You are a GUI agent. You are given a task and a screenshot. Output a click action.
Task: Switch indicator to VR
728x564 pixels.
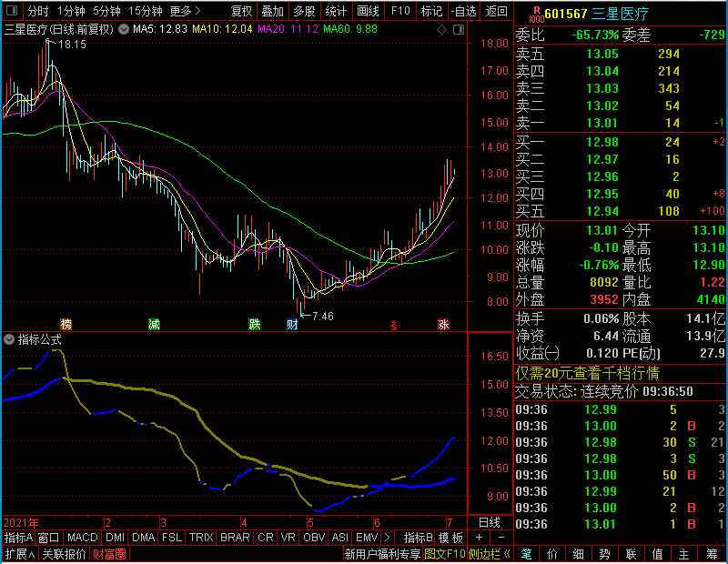pyautogui.click(x=288, y=538)
